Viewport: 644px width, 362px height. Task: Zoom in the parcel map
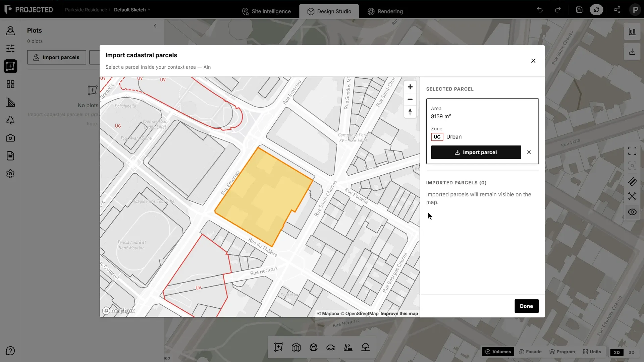pyautogui.click(x=410, y=87)
